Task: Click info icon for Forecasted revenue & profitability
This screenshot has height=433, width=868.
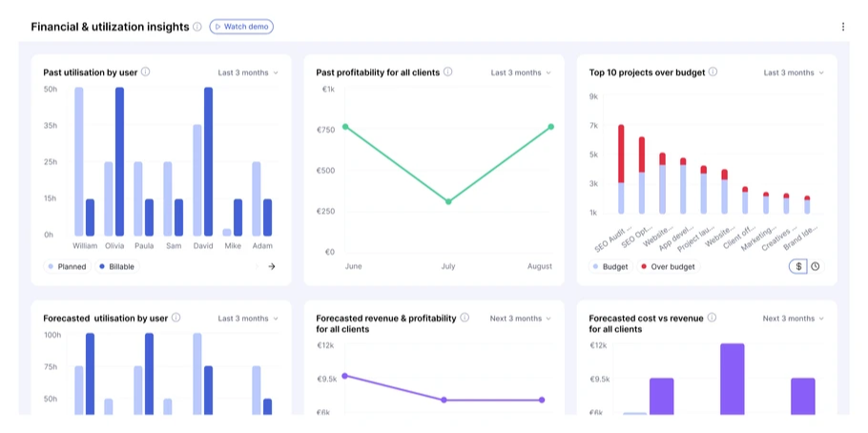Action: click(x=465, y=319)
